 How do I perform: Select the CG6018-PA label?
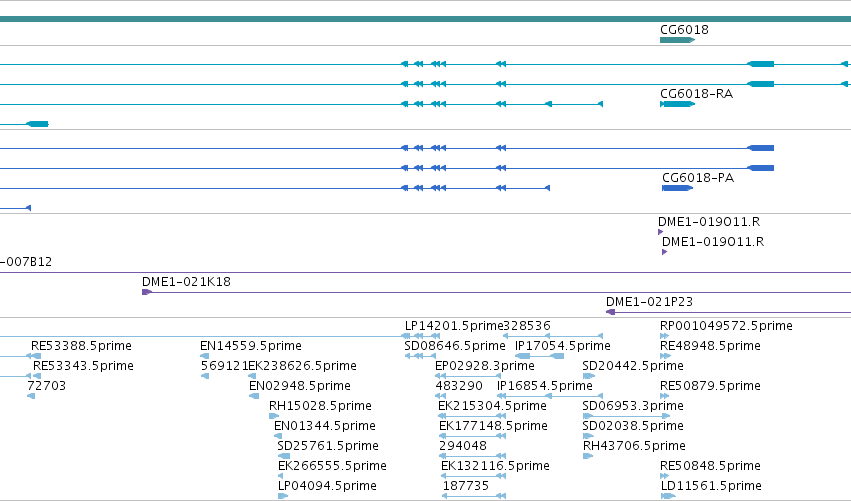[x=698, y=178]
